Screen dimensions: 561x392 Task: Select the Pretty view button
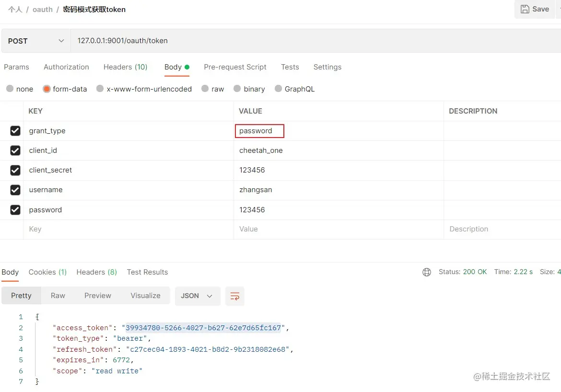(x=21, y=296)
